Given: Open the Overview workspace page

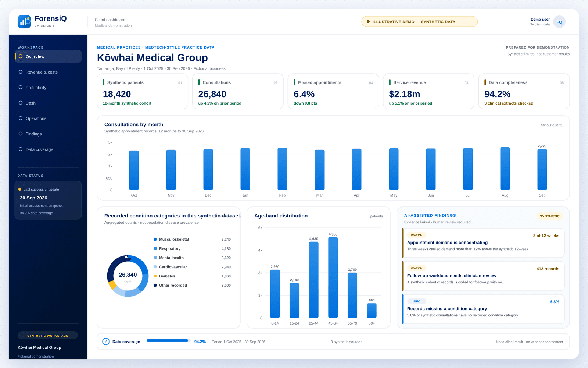Looking at the screenshot, I should [48, 56].
